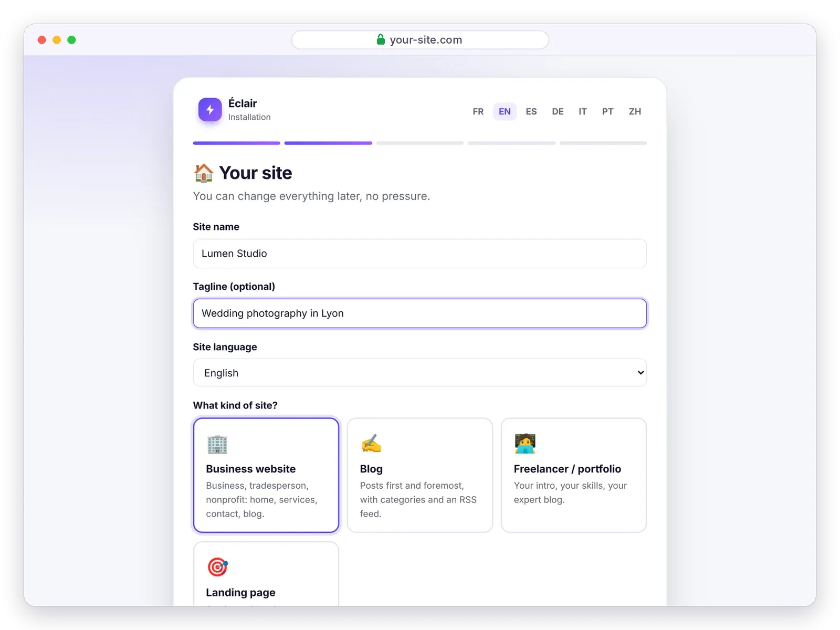Change language to ZH

(x=635, y=111)
